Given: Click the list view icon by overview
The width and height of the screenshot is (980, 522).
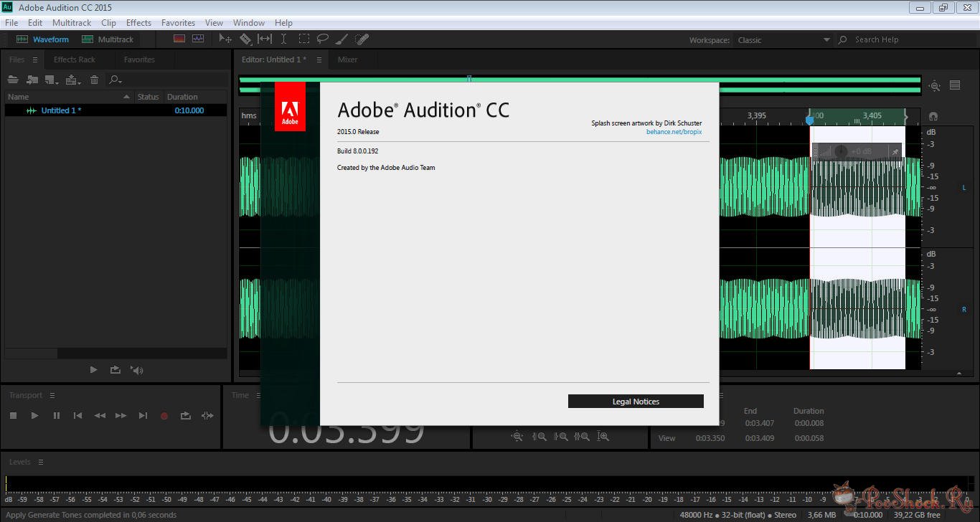Looking at the screenshot, I should coord(955,85).
